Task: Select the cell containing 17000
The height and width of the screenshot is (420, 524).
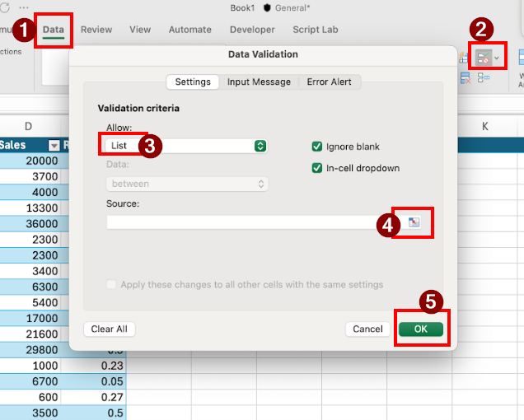Action: 30,318
